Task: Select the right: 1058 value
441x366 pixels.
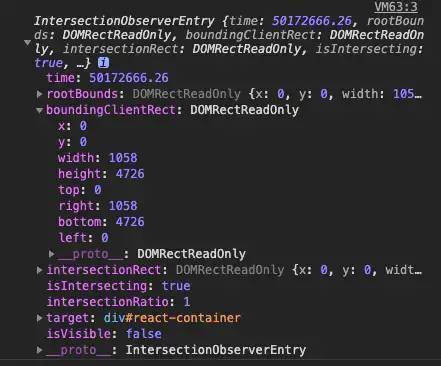Action: [123, 206]
